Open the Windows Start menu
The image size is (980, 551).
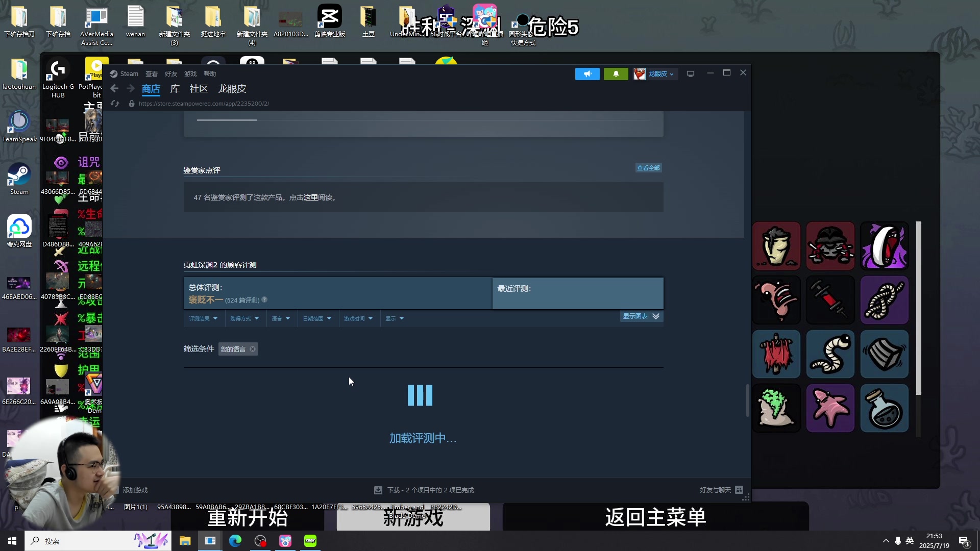(x=12, y=541)
